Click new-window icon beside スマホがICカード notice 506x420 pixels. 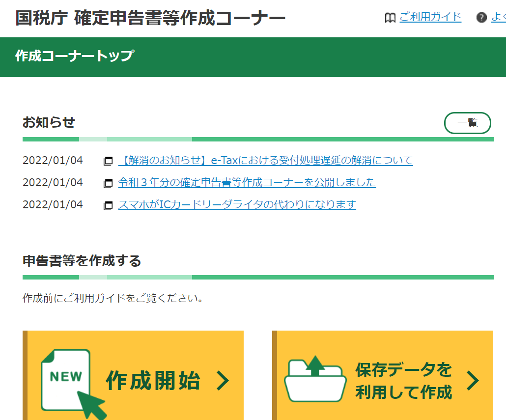point(108,205)
